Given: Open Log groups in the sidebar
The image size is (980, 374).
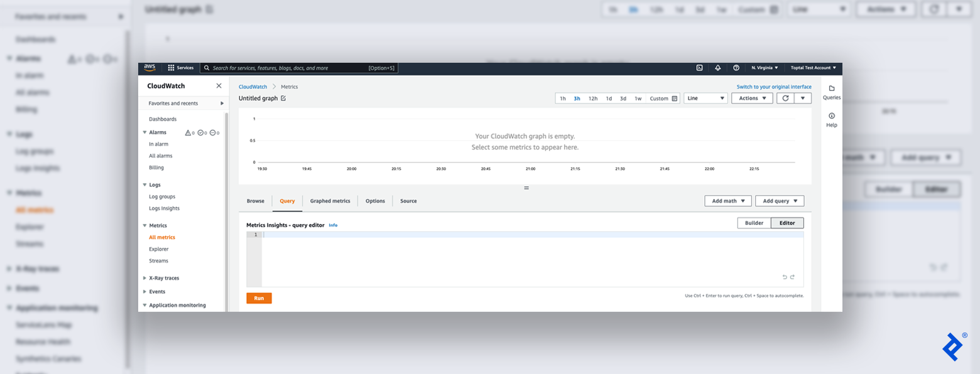Looking at the screenshot, I should tap(162, 197).
